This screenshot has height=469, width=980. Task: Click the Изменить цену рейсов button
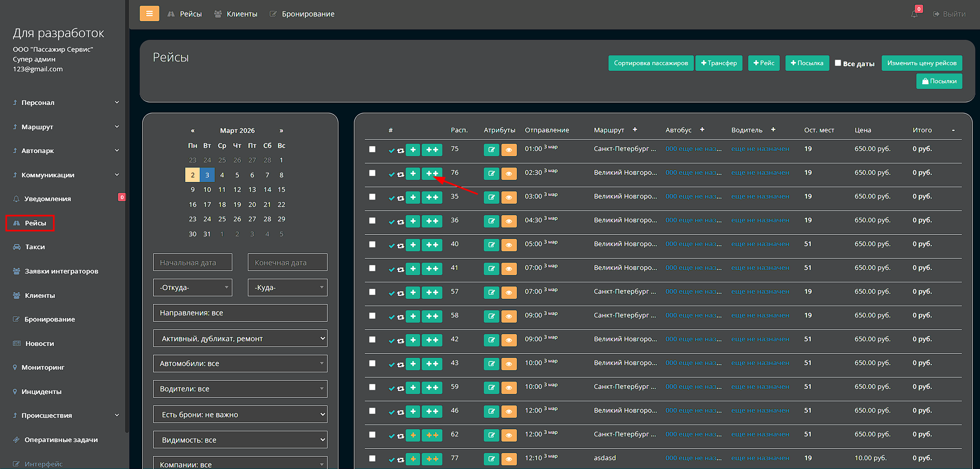[922, 63]
